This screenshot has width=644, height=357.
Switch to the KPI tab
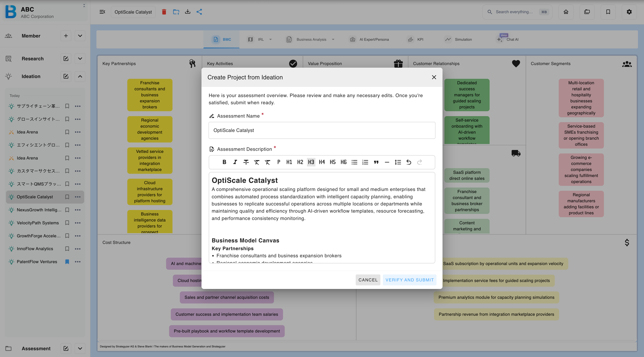click(x=415, y=40)
